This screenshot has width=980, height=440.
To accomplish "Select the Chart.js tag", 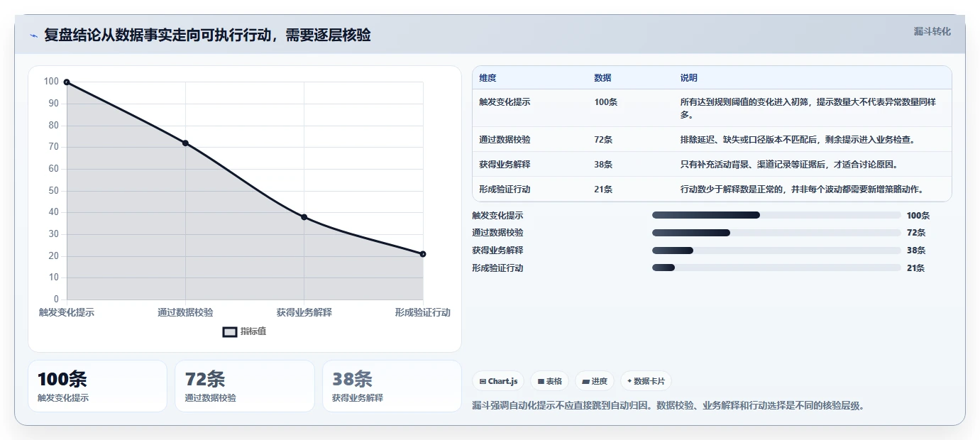I will pyautogui.click(x=497, y=381).
